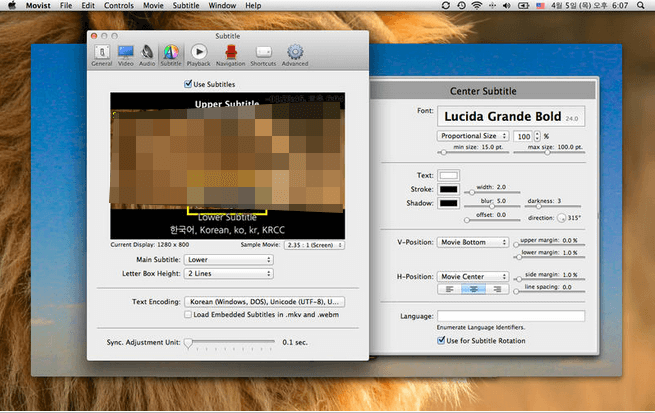655x413 pixels.
Task: Go to the Shortcuts preferences pane
Action: coord(263,53)
